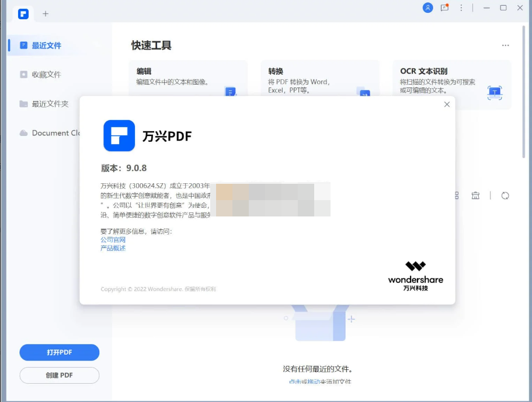This screenshot has width=532, height=402.
Task: Open the feedback icon with notification dot
Action: pyautogui.click(x=445, y=8)
